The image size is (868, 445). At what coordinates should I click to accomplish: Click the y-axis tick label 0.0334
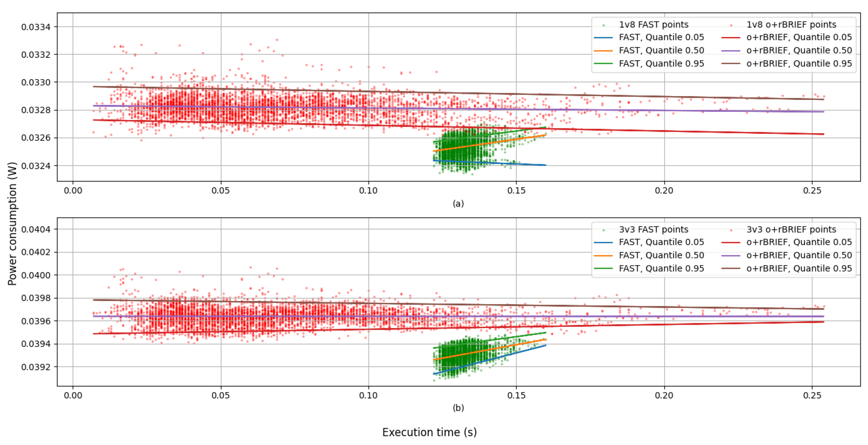36,27
